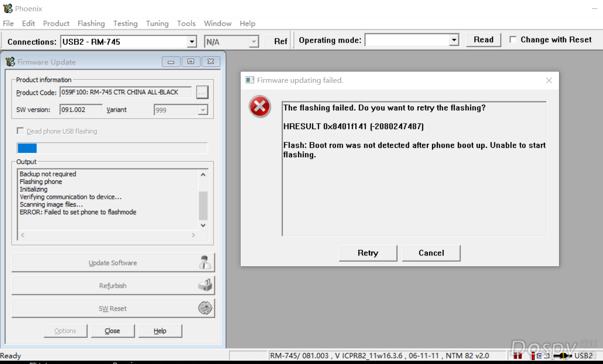Open the Help menu in menu bar
Screen dimensions: 603x364
pyautogui.click(x=248, y=23)
